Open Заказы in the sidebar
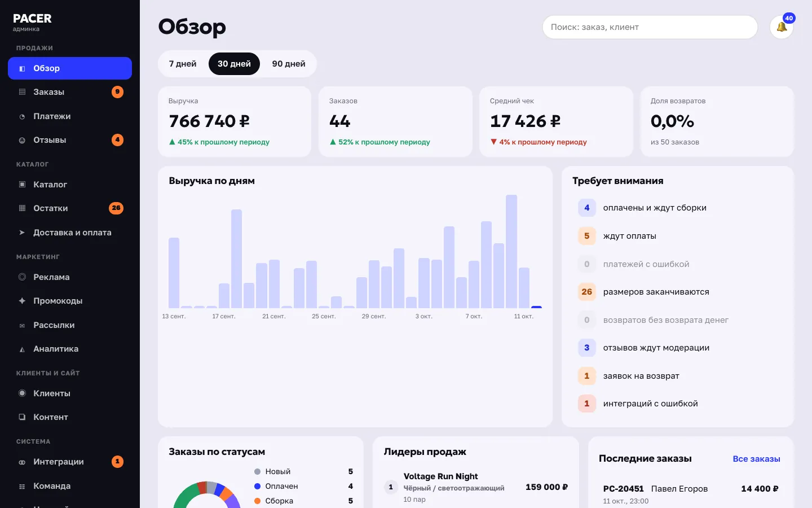 [70, 92]
